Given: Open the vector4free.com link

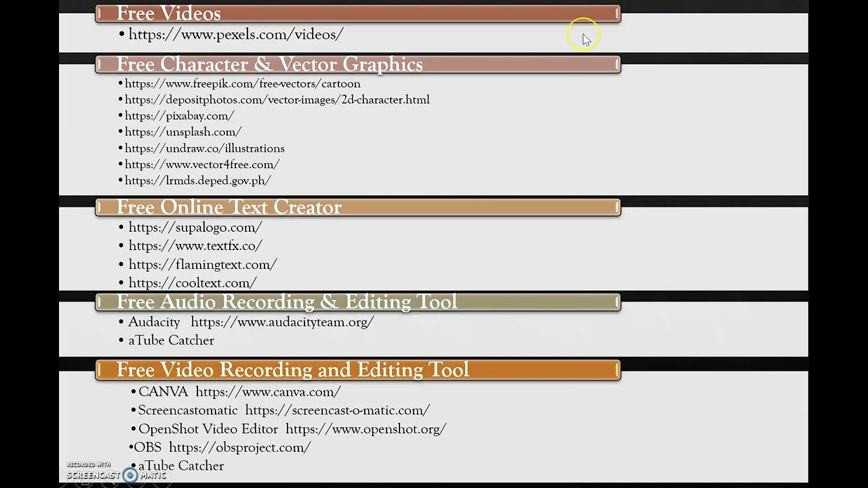Looking at the screenshot, I should pyautogui.click(x=202, y=165).
